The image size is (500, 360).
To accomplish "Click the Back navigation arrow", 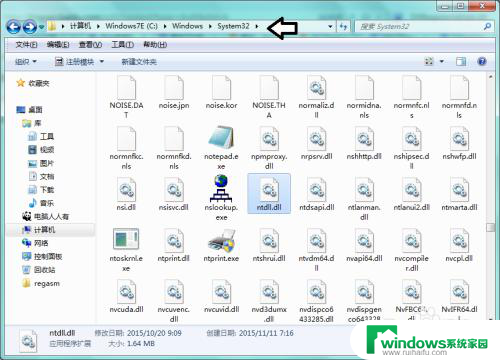I will (x=13, y=27).
